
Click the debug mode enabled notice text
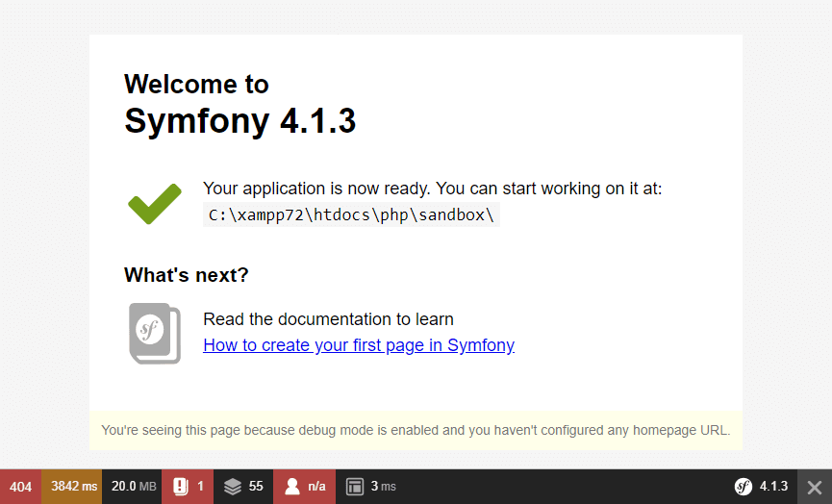tap(416, 430)
